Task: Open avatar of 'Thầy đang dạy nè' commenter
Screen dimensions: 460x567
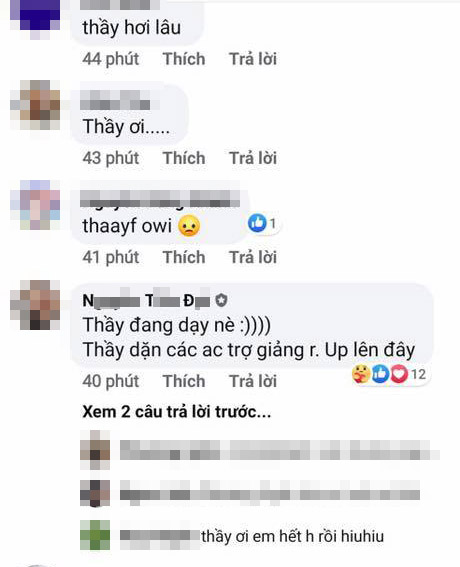Action: 35,304
